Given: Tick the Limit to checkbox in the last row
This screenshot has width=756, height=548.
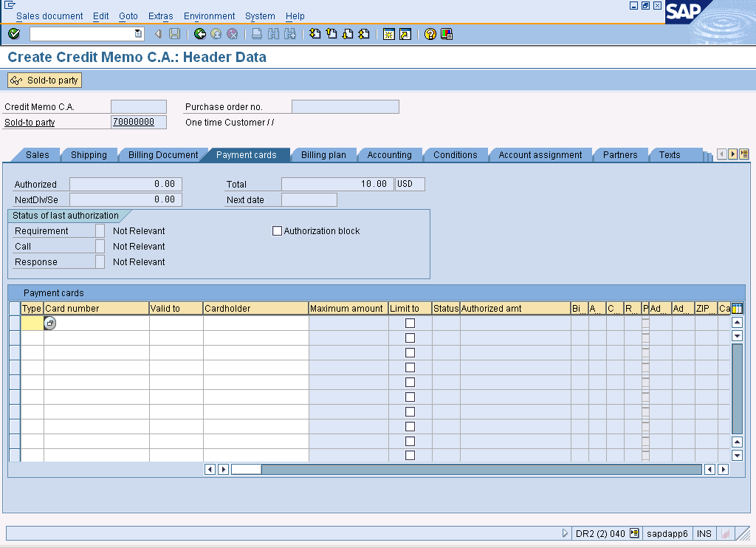Looking at the screenshot, I should (x=410, y=456).
